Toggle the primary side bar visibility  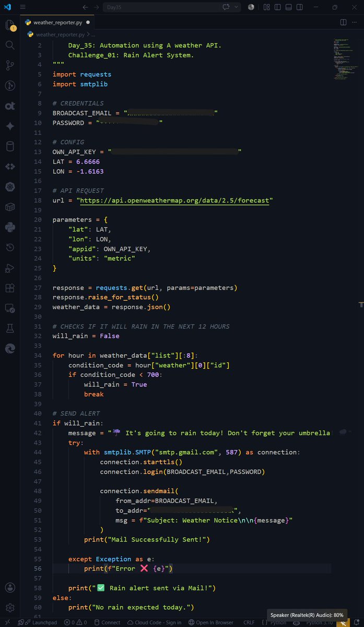(278, 7)
